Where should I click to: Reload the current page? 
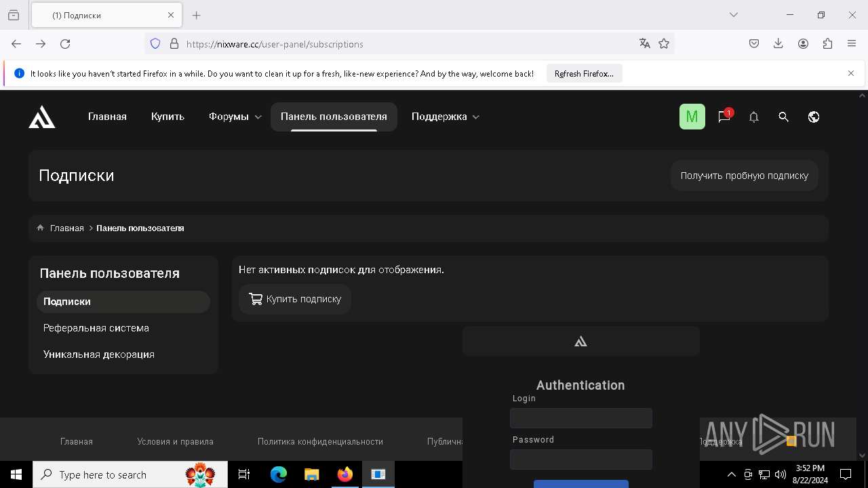pos(65,43)
